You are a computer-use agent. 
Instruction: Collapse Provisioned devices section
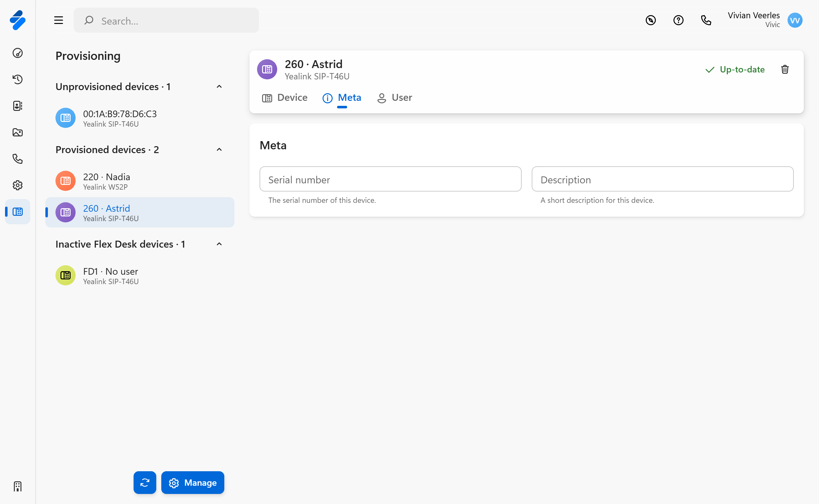click(x=219, y=150)
